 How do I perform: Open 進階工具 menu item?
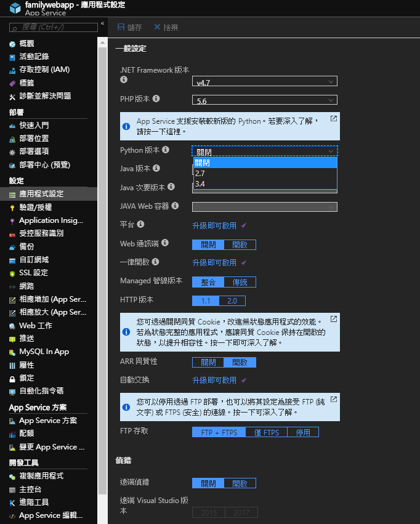(49, 502)
